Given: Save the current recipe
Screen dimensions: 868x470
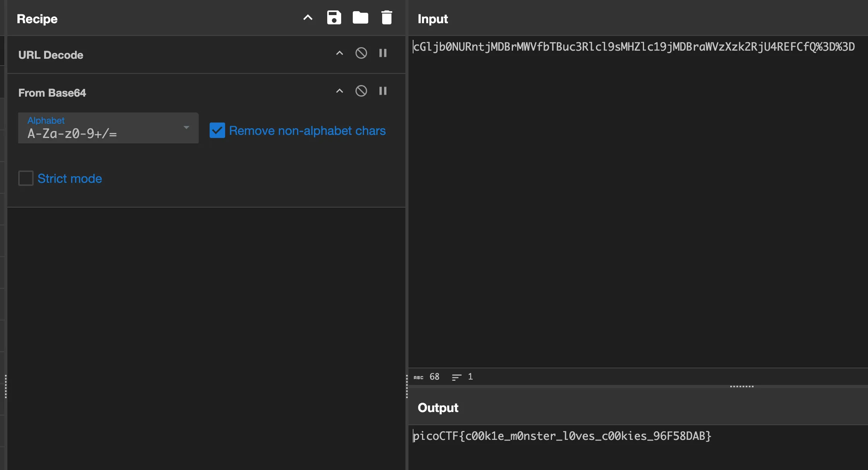Looking at the screenshot, I should [x=334, y=18].
